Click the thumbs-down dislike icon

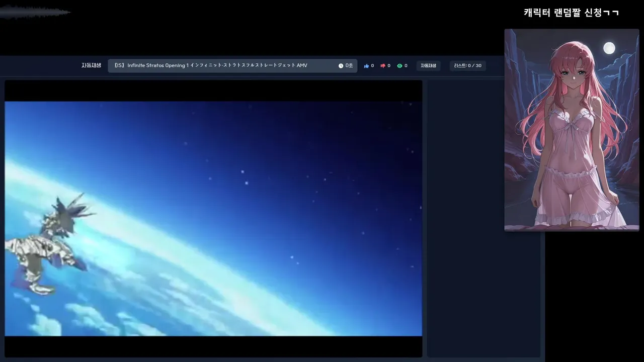(x=383, y=66)
